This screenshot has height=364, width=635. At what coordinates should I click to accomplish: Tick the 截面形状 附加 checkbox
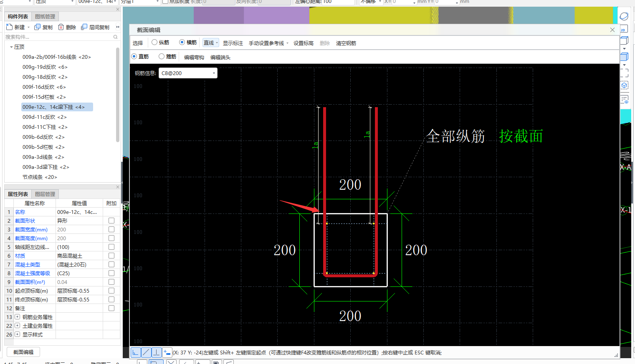[x=111, y=221]
